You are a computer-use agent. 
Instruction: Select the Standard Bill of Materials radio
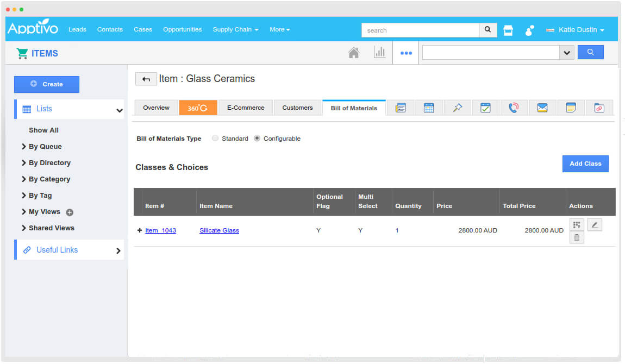(x=215, y=138)
